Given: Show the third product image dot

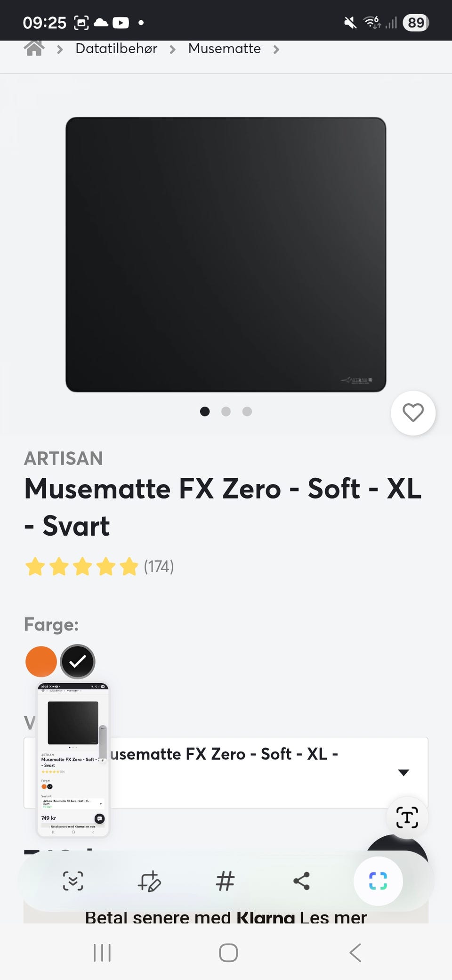Looking at the screenshot, I should pyautogui.click(x=247, y=412).
